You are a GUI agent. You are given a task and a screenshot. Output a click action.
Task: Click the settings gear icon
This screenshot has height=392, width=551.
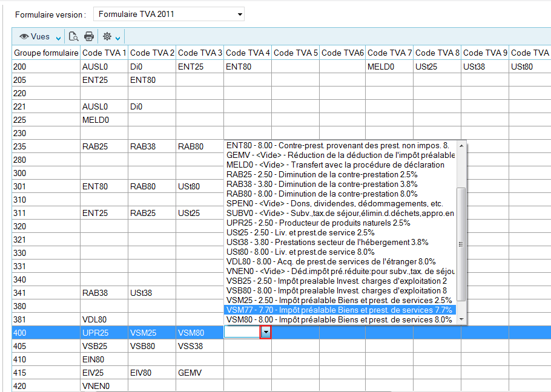pyautogui.click(x=107, y=37)
